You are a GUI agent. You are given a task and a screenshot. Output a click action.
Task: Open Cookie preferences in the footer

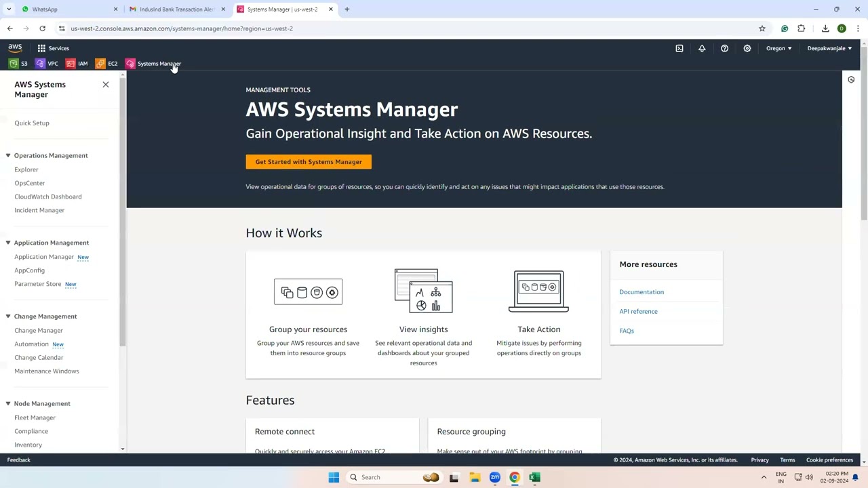pos(829,460)
